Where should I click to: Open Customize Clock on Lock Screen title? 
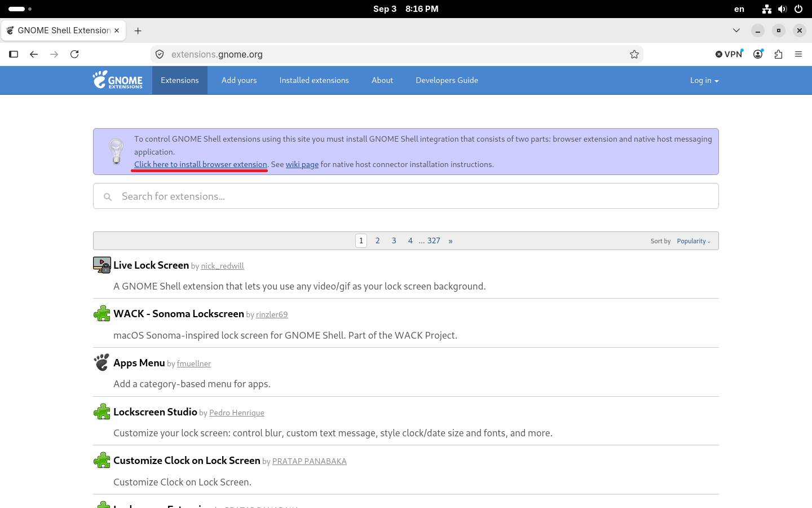click(187, 460)
